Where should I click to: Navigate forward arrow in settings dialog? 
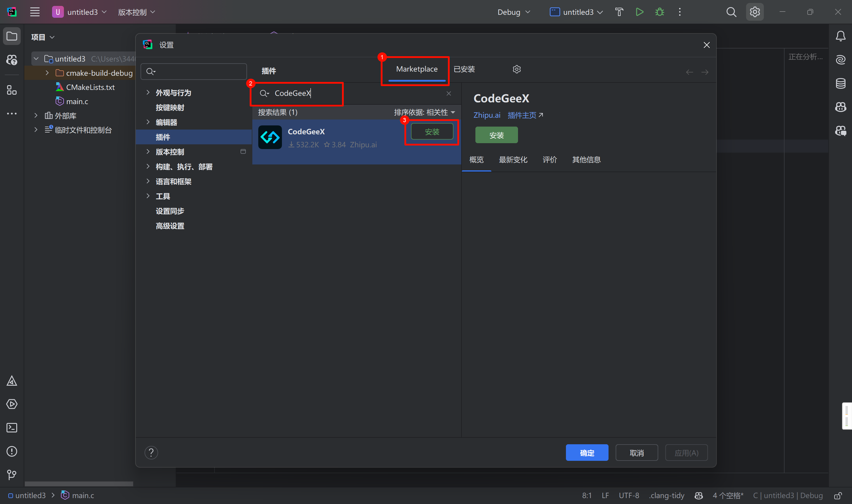click(705, 72)
